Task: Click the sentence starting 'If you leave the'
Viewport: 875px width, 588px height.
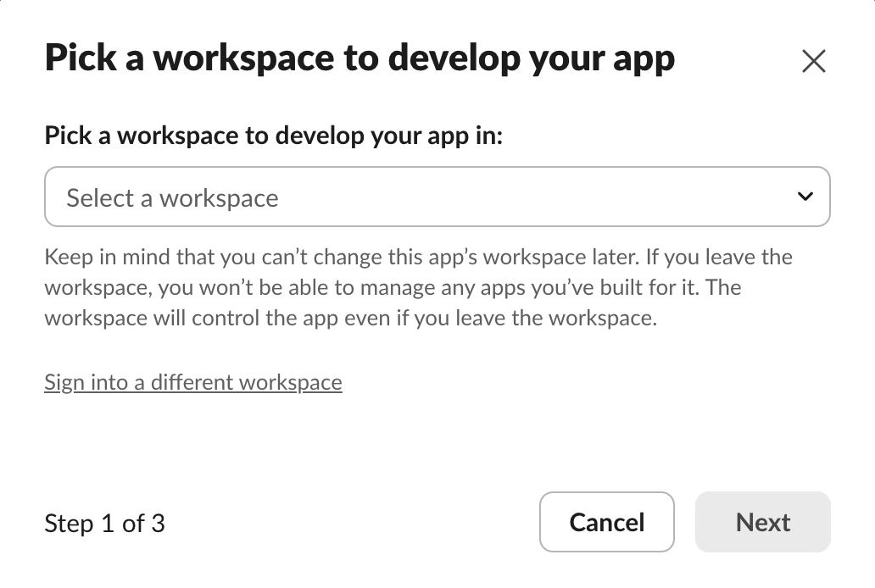Action: click(x=419, y=272)
